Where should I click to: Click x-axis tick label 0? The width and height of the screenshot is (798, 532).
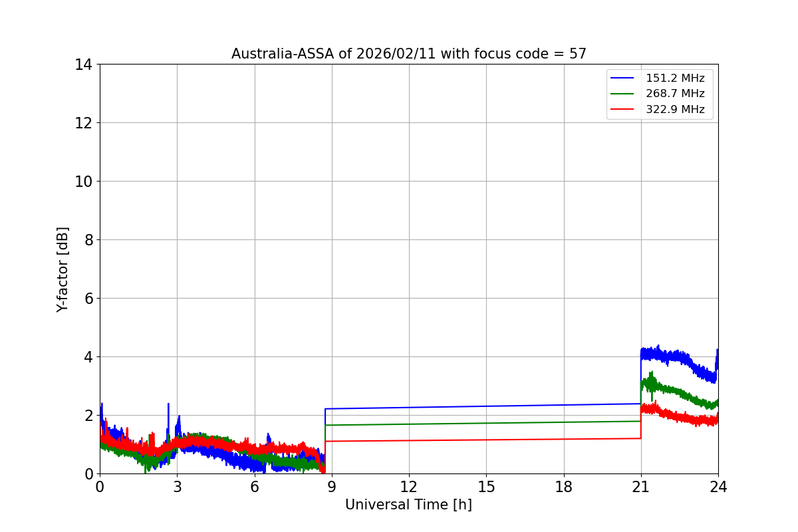[x=100, y=487]
